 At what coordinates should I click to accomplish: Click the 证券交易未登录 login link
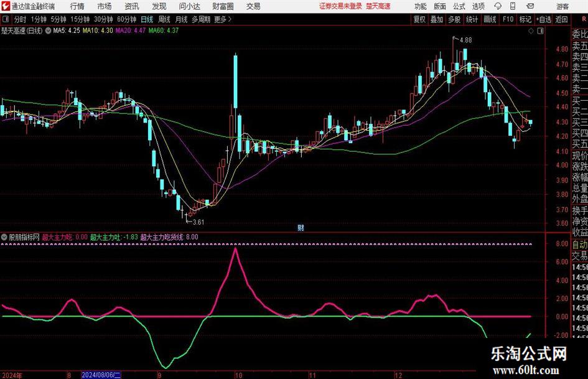pos(340,6)
